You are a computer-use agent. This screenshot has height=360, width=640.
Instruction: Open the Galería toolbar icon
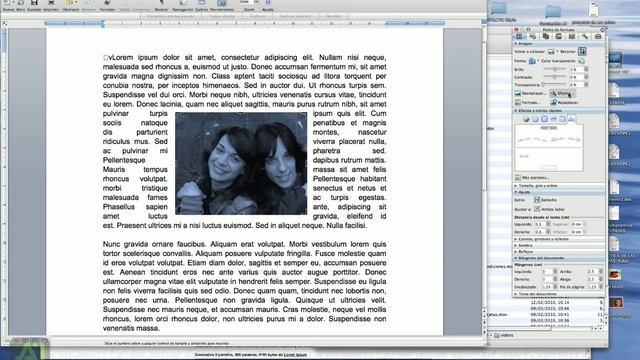201,3
